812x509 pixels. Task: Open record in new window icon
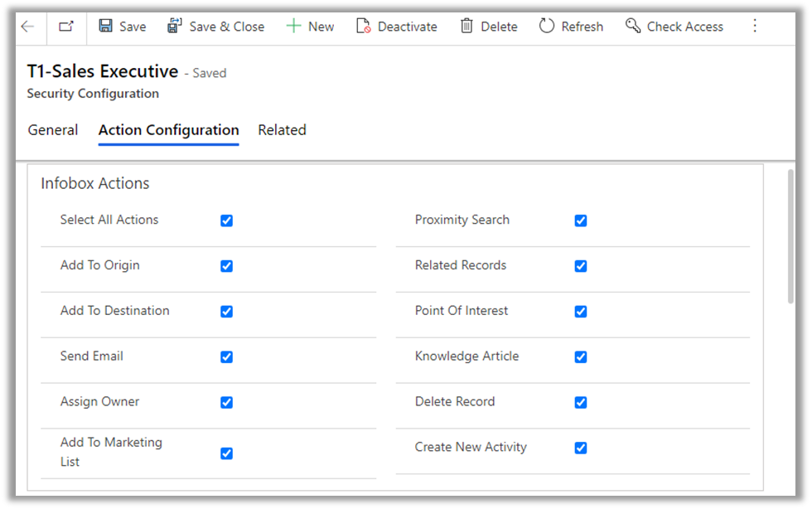coord(66,27)
